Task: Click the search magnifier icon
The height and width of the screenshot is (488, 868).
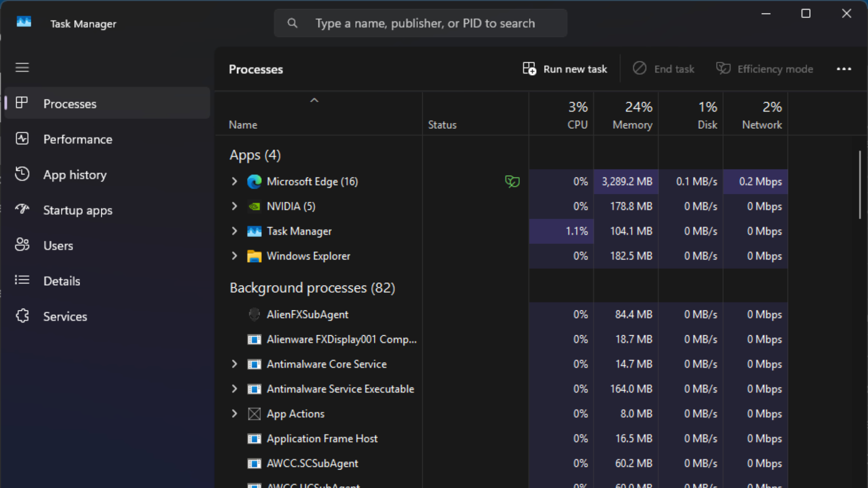Action: [292, 23]
